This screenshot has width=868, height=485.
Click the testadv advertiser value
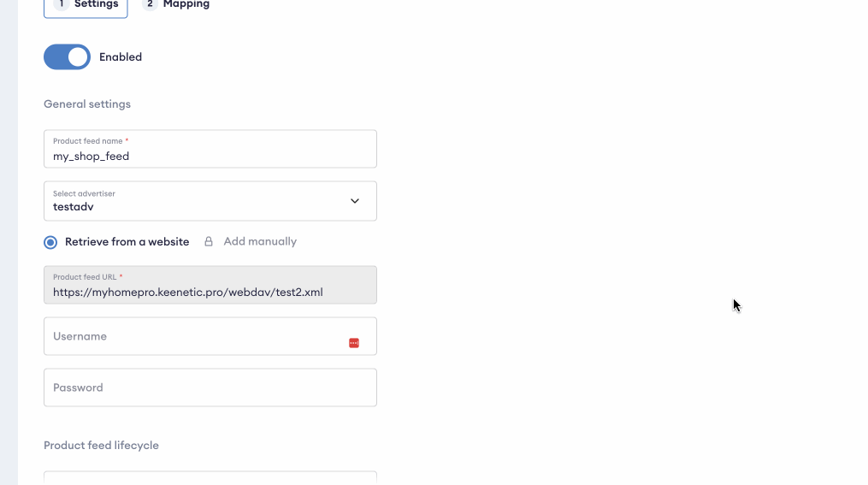click(x=73, y=207)
